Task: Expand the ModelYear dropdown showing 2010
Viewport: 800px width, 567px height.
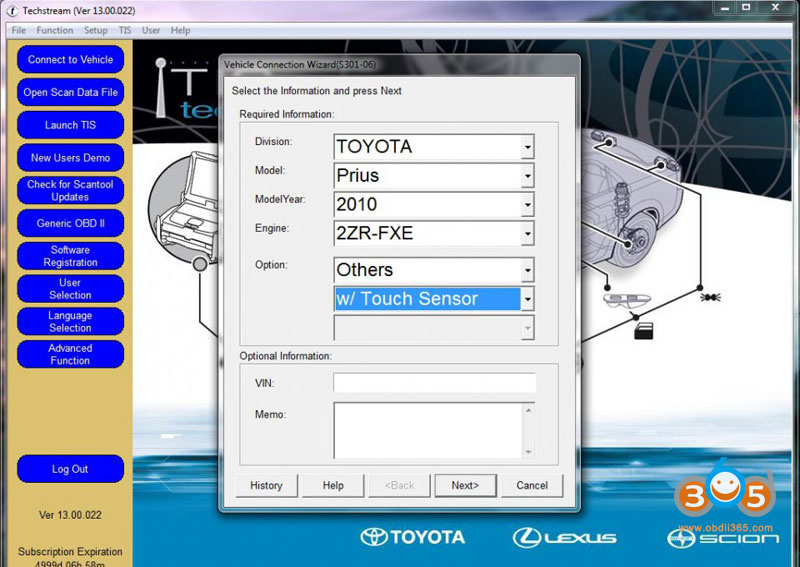Action: [528, 205]
